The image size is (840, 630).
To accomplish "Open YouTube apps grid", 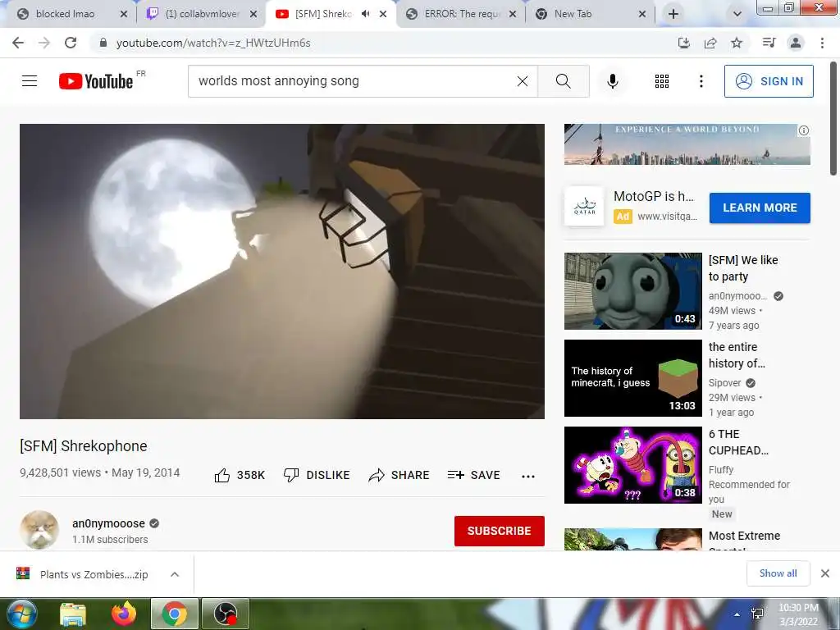I will (662, 81).
